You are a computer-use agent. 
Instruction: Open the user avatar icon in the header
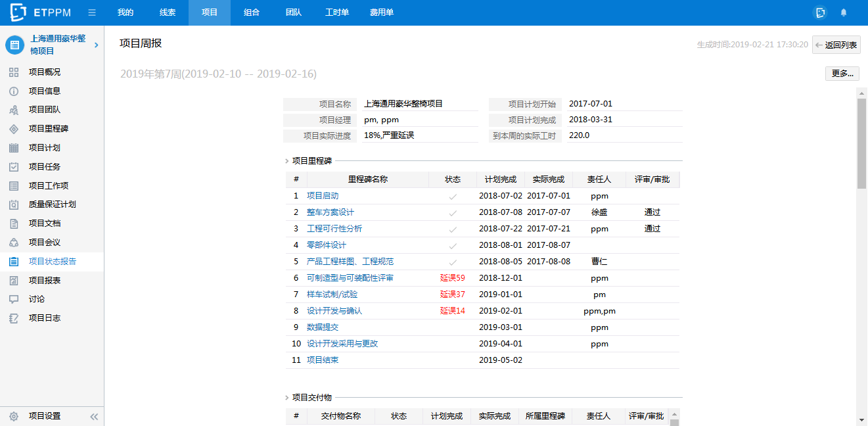click(x=820, y=12)
